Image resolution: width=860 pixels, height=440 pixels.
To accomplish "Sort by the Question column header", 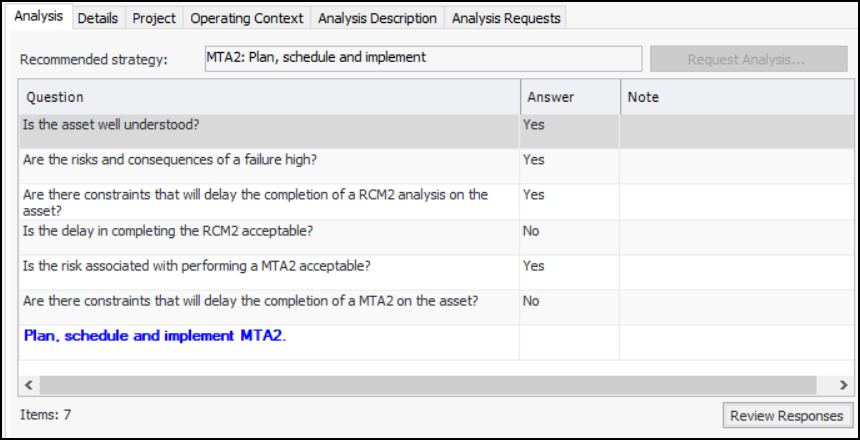I will point(268,97).
